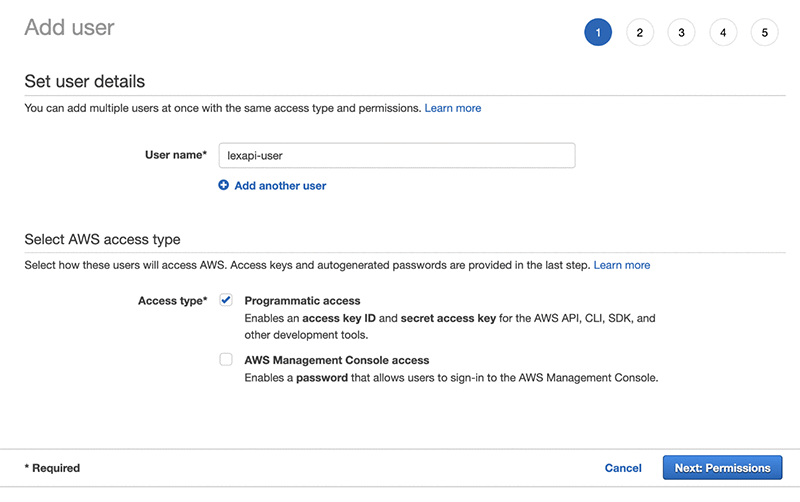Go to step 1 in the wizard
The width and height of the screenshot is (800, 502).
click(597, 33)
